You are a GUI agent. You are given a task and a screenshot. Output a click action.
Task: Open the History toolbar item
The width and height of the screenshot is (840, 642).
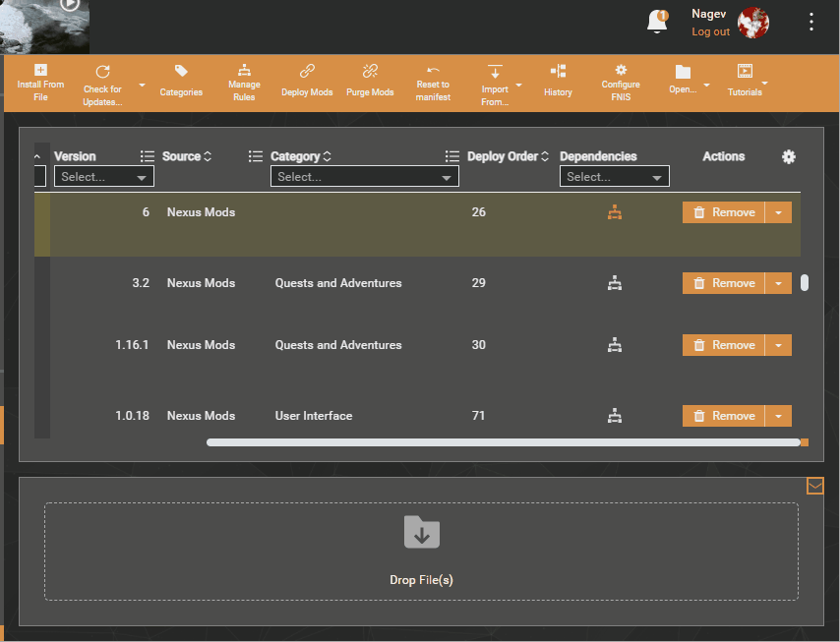tap(558, 81)
